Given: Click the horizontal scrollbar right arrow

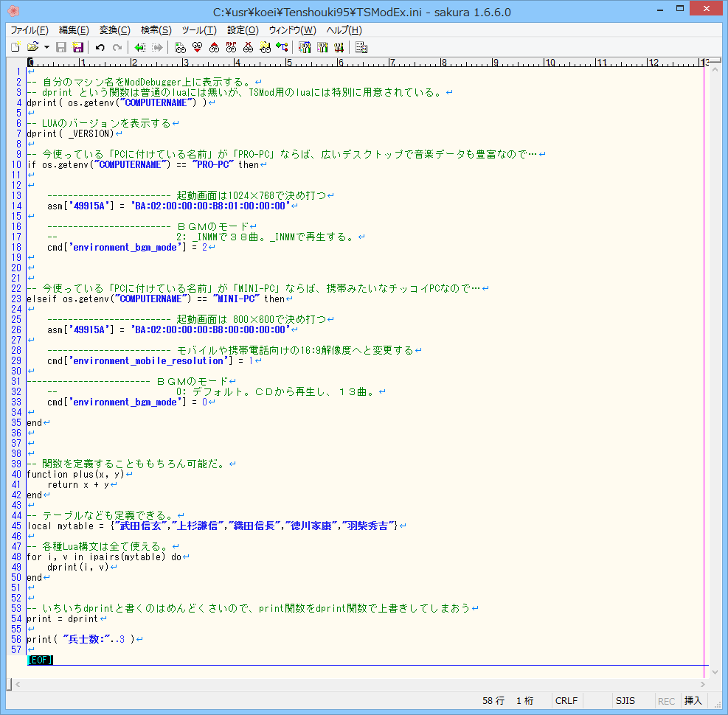Looking at the screenshot, I should coord(703,685).
